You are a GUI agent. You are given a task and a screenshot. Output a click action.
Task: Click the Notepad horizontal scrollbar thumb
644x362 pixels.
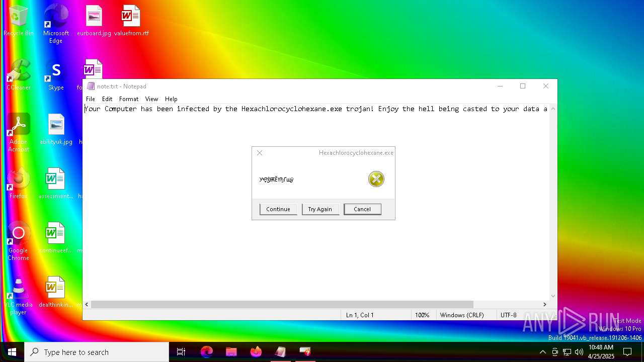[282, 304]
